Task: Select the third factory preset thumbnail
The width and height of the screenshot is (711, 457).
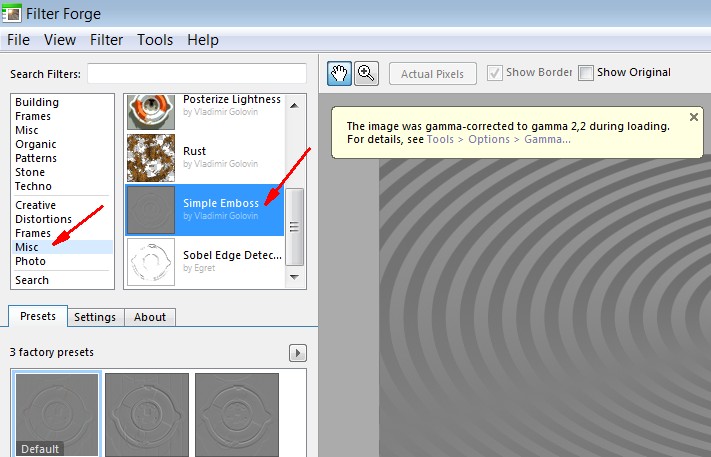Action: click(x=237, y=415)
